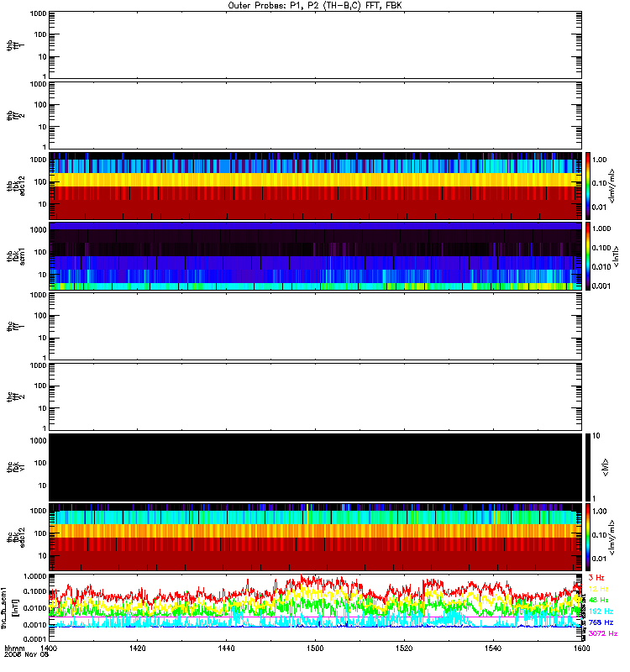Image resolution: width=630 pixels, height=672 pixels.
Task: Select the green "48 Hz" legend entry
Action: pyautogui.click(x=598, y=600)
